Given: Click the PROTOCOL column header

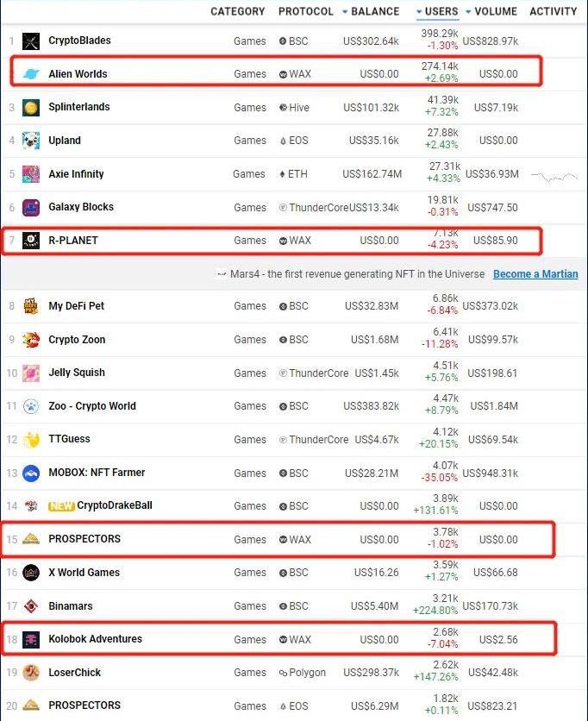Looking at the screenshot, I should pos(305,11).
